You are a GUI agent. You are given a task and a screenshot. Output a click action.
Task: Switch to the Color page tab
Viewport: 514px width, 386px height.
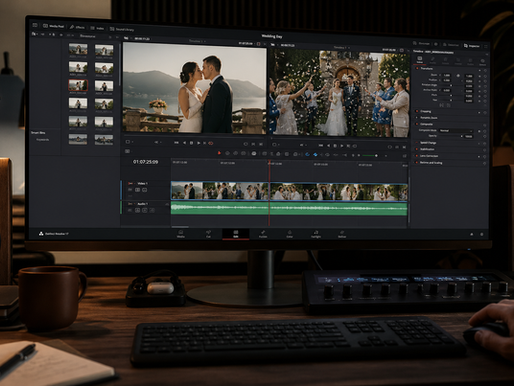290,234
